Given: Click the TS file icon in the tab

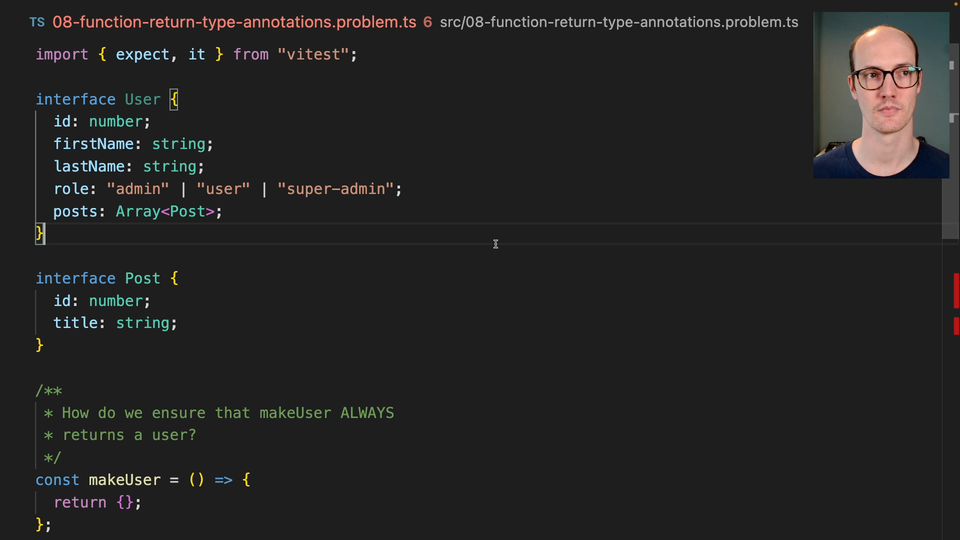Looking at the screenshot, I should tap(37, 22).
